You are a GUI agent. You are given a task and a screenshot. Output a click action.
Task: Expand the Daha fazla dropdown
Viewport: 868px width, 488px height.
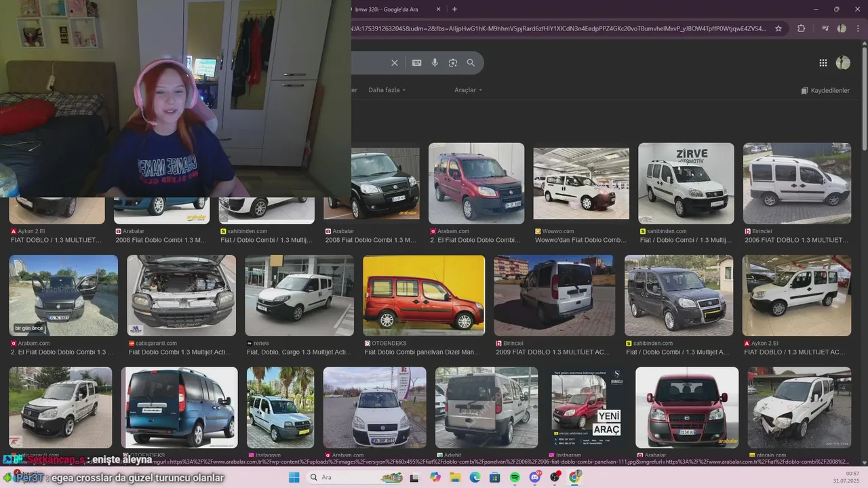tap(387, 90)
